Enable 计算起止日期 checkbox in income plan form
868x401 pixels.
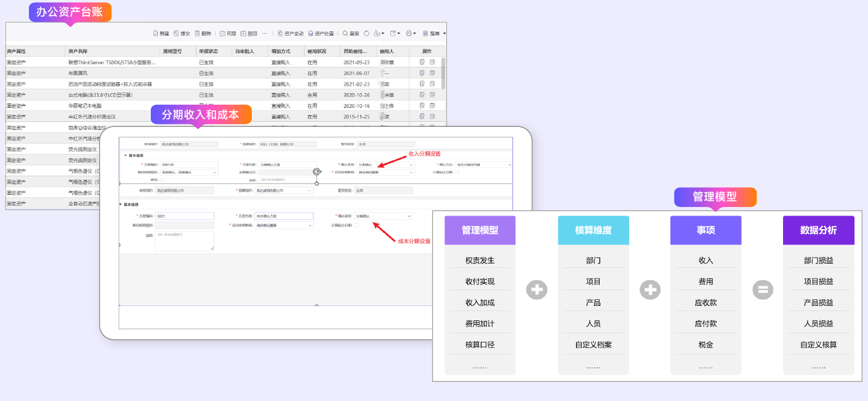click(x=457, y=172)
